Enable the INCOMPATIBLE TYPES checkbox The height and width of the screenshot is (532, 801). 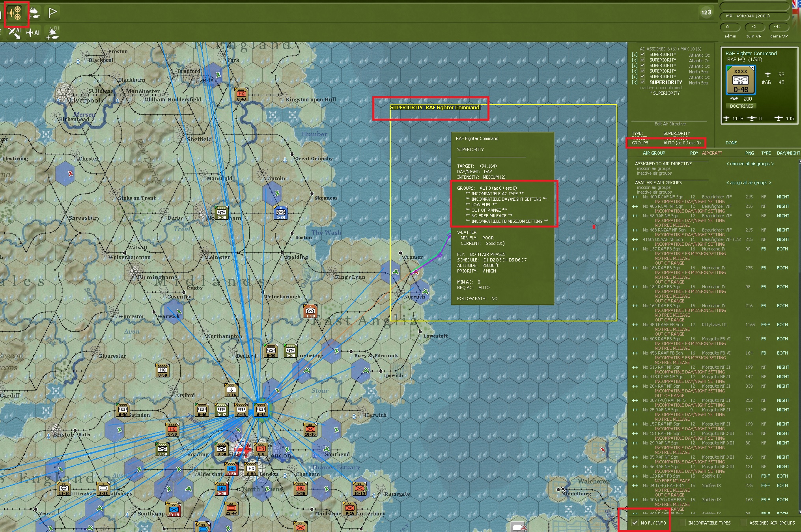(x=682, y=523)
